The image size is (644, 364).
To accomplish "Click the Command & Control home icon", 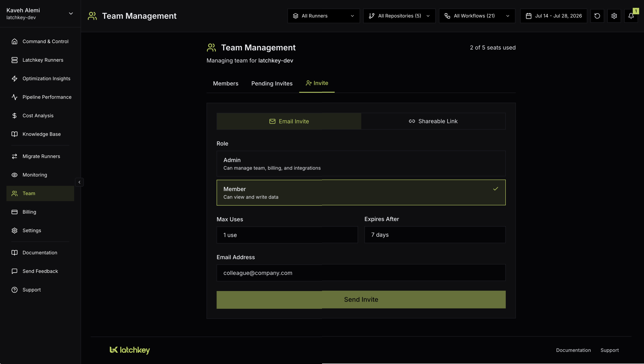I will click(15, 41).
